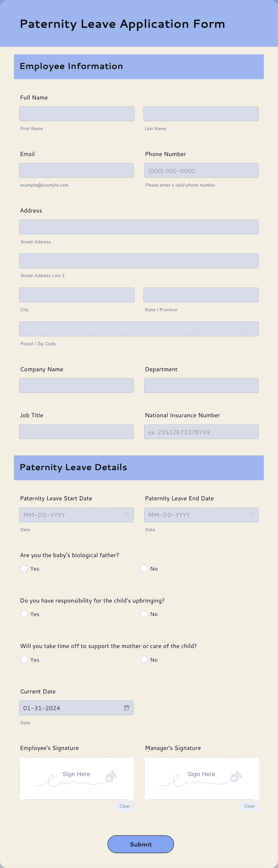This screenshot has height=868, width=278.
Task: Open the Paternity Leave Start Date calendar
Action: tap(127, 514)
